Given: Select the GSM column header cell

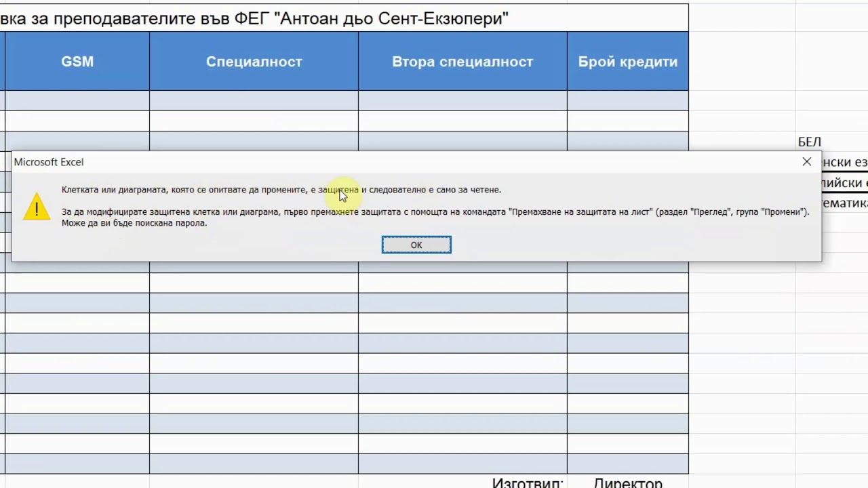Looking at the screenshot, I should pyautogui.click(x=77, y=61).
